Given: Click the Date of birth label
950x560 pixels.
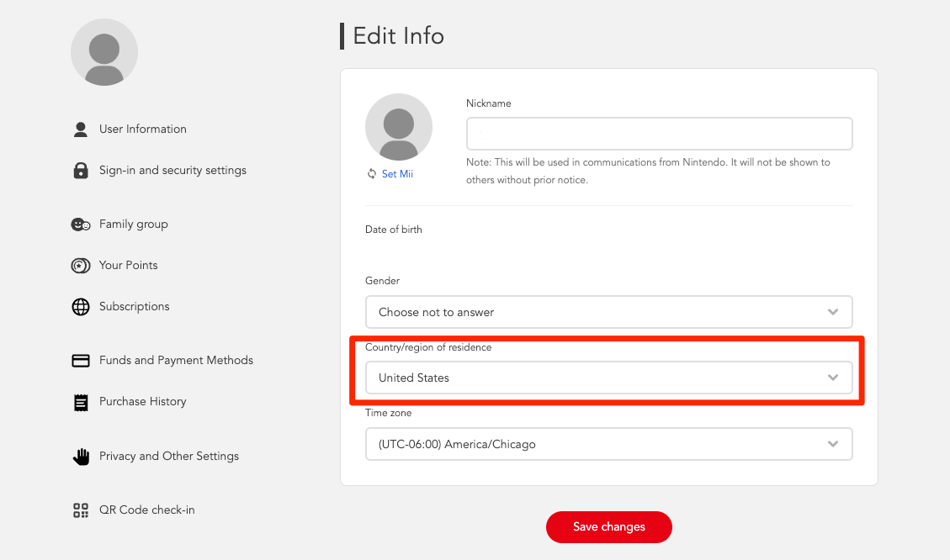Looking at the screenshot, I should [394, 230].
